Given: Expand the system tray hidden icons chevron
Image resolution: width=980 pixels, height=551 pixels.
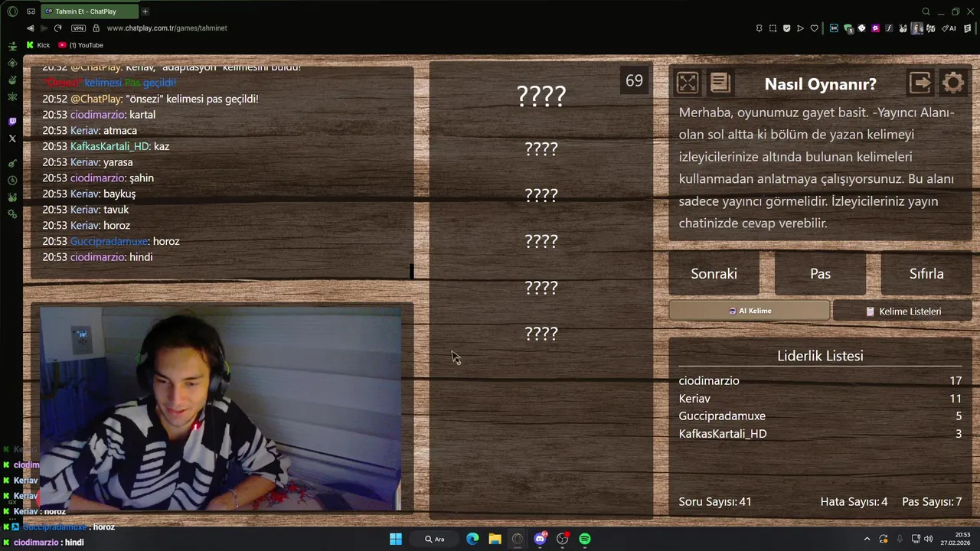Looking at the screenshot, I should coord(867,539).
